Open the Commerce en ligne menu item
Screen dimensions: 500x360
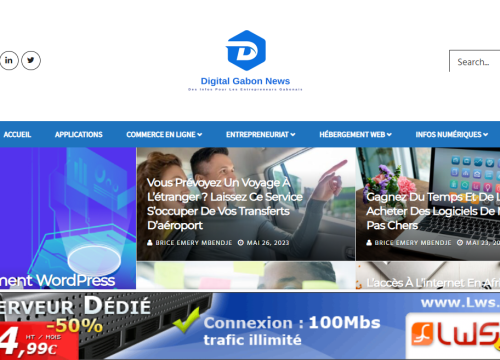[x=161, y=134]
